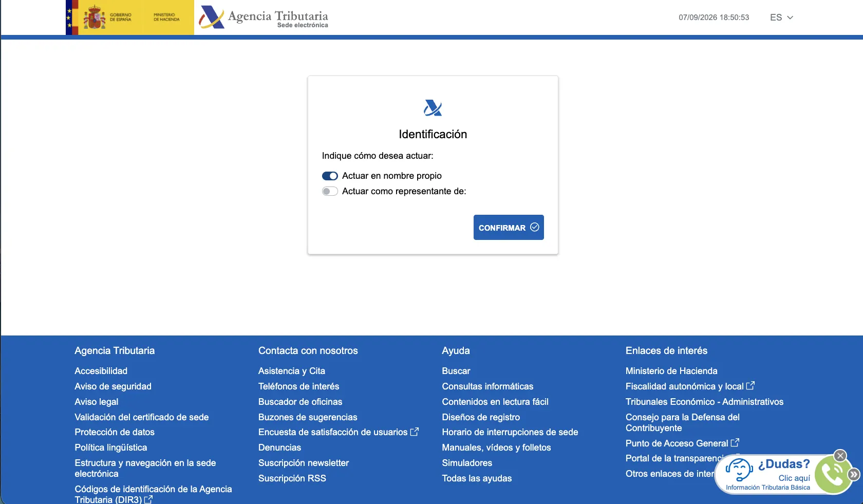Image resolution: width=863 pixels, height=504 pixels.
Task: Click Buscar under Ayuda
Action: (x=456, y=371)
